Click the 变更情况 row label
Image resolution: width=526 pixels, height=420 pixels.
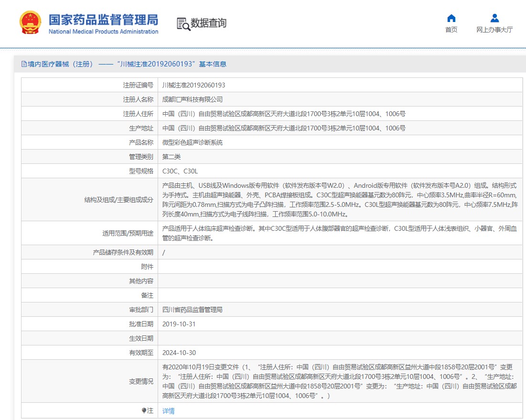(141, 381)
